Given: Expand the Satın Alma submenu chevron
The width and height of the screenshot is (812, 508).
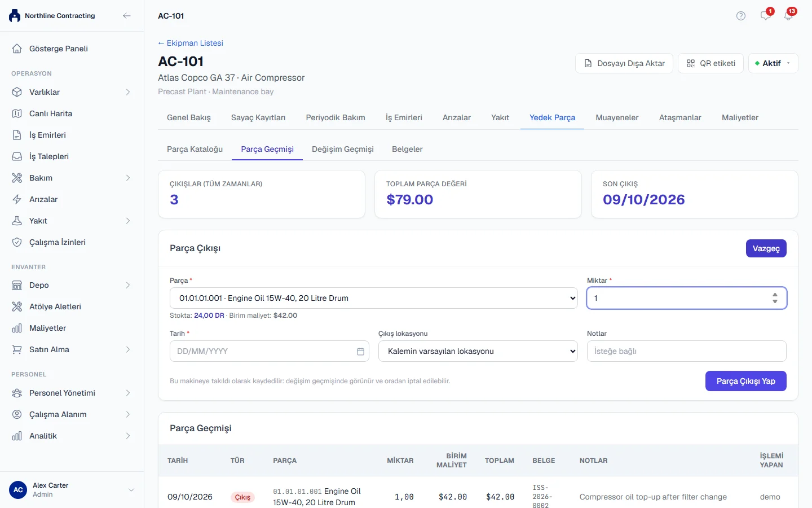Looking at the screenshot, I should tap(128, 349).
